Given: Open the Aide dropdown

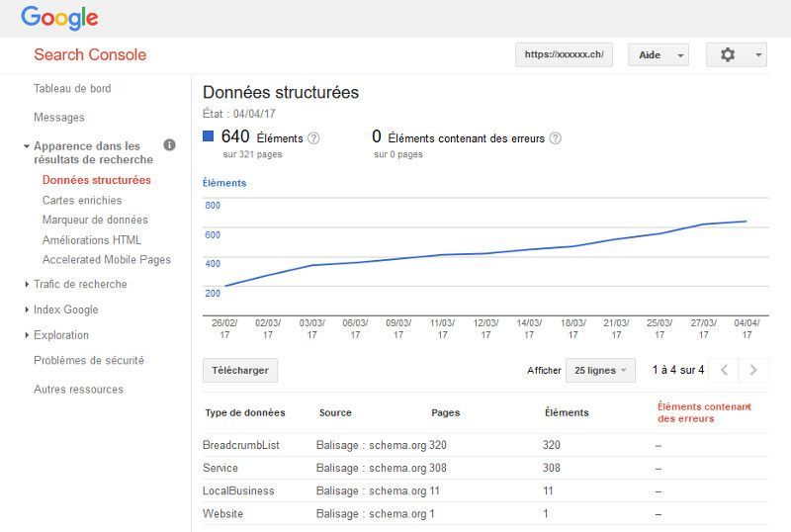Looking at the screenshot, I should 659,54.
